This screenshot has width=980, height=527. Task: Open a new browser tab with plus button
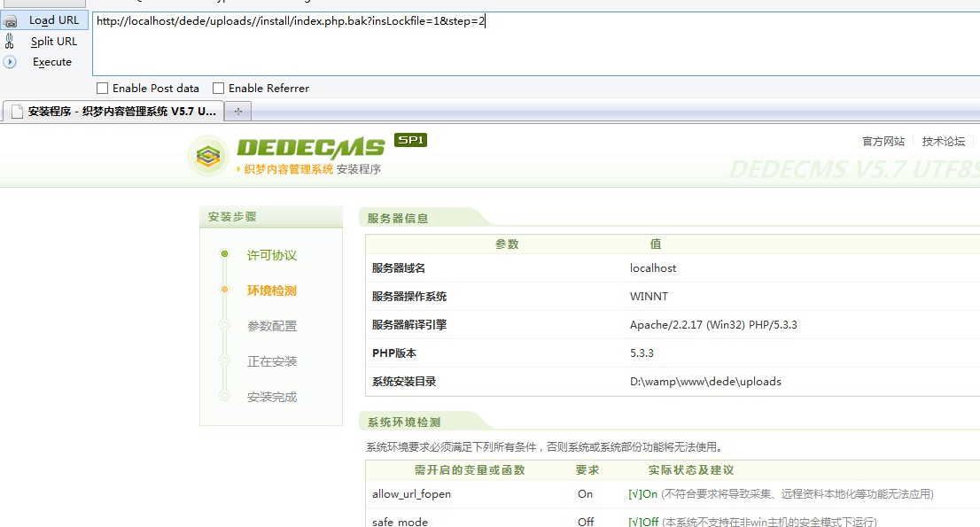click(238, 112)
